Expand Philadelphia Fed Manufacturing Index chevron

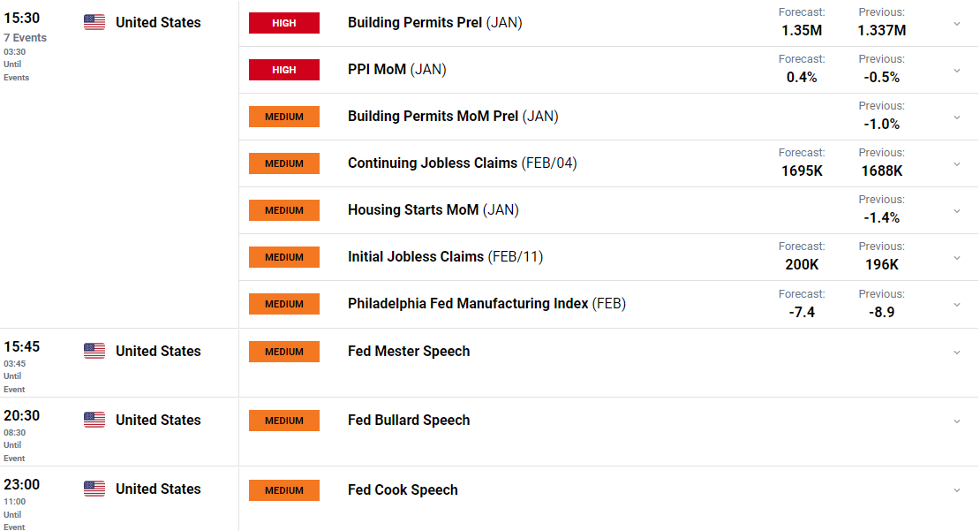point(957,305)
